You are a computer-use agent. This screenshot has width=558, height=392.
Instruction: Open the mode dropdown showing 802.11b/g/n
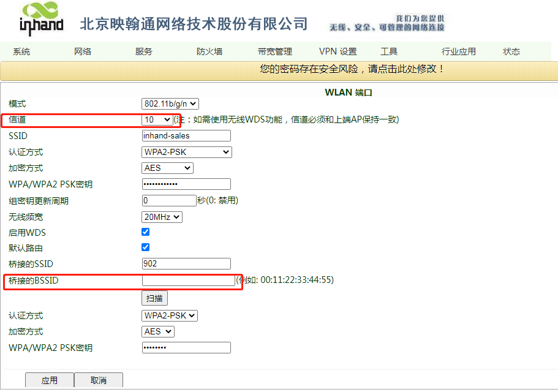pos(170,104)
